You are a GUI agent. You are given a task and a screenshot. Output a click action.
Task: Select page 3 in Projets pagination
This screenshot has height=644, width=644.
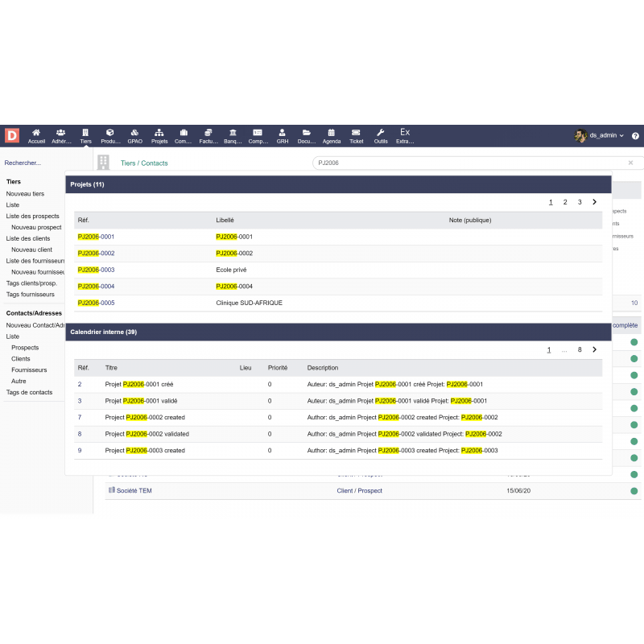click(x=580, y=202)
